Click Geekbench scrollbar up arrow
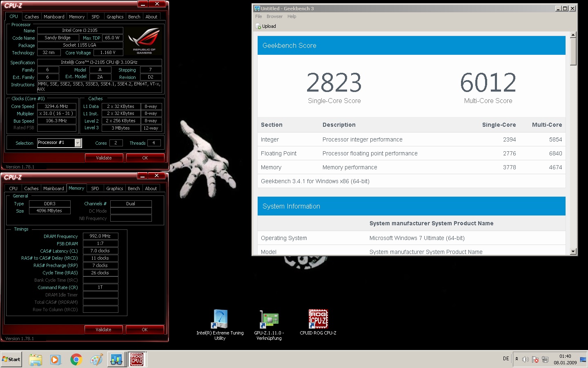Viewport: 588px width, 368px height. tap(573, 35)
